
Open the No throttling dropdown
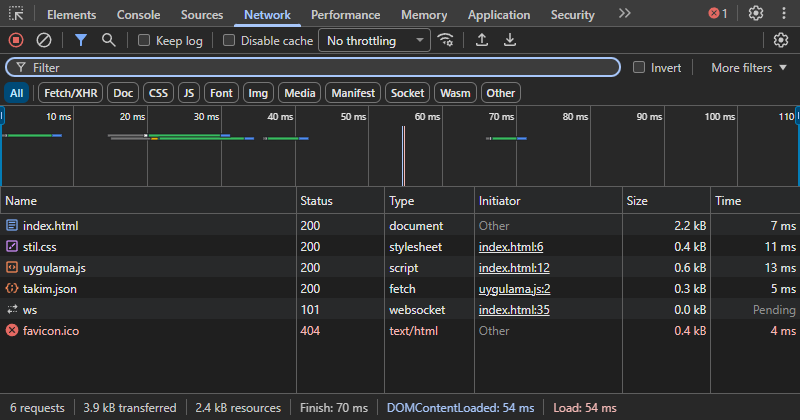(374, 40)
